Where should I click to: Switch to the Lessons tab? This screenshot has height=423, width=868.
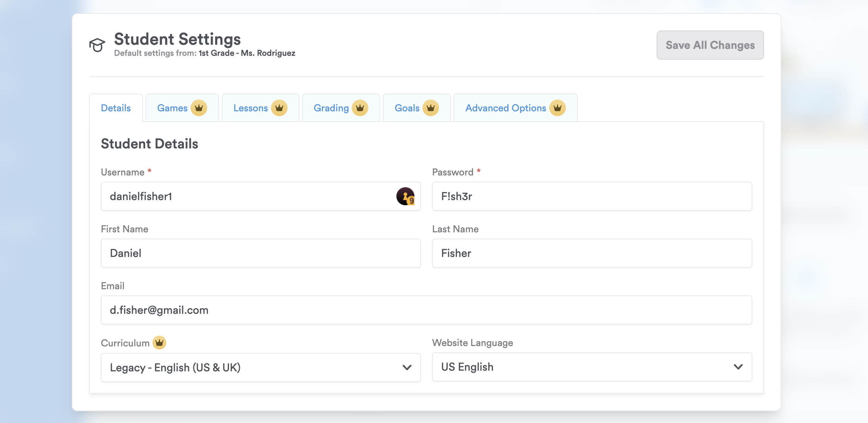pyautogui.click(x=251, y=108)
